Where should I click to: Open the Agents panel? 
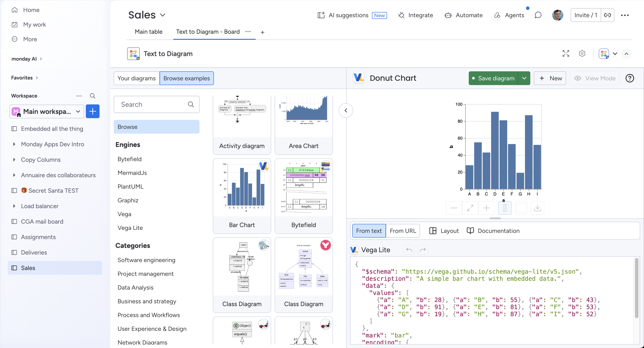click(509, 15)
